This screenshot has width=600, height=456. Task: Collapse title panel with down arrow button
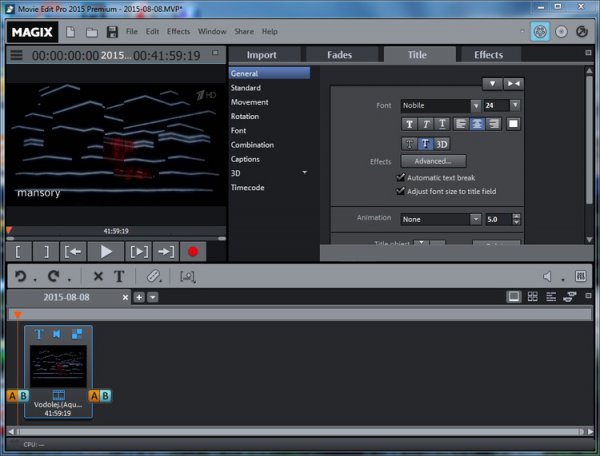click(x=492, y=84)
